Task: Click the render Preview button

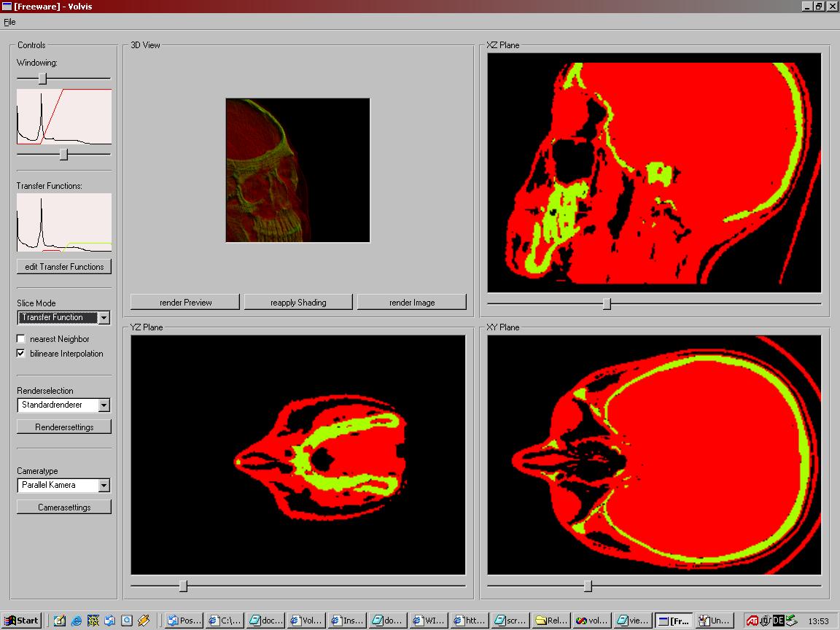Action: [x=185, y=303]
